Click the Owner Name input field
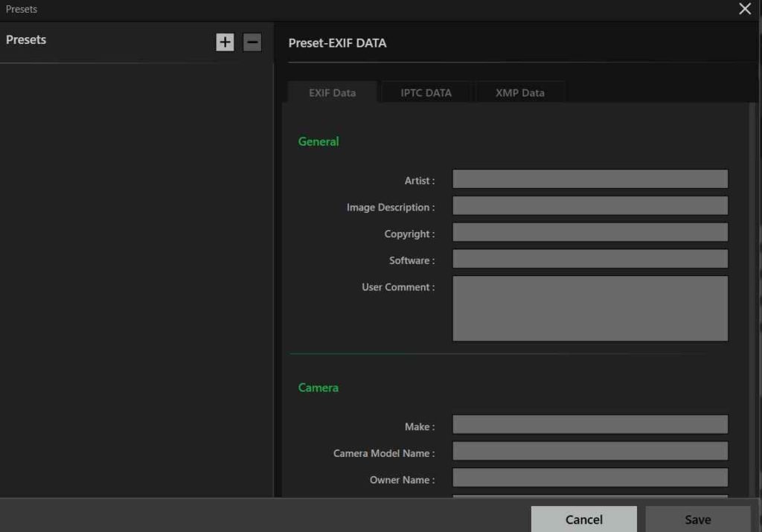The width and height of the screenshot is (762, 532). coord(590,478)
